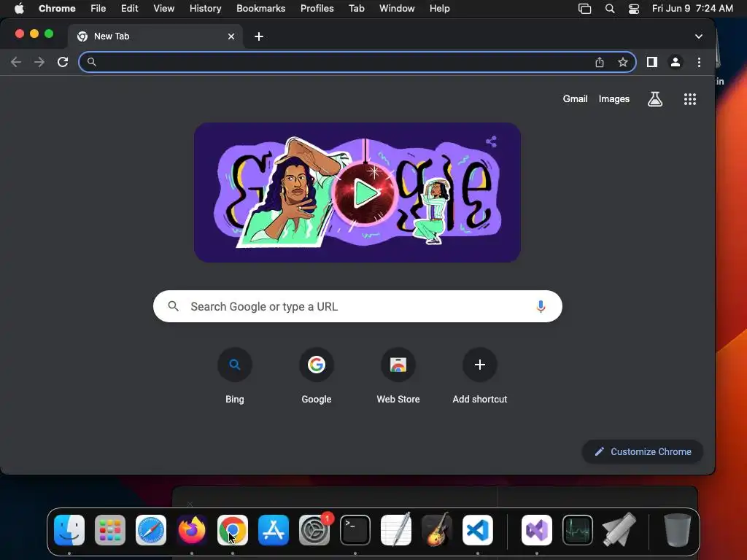Image resolution: width=747 pixels, height=560 pixels.
Task: Open the File menu
Action: [x=98, y=9]
